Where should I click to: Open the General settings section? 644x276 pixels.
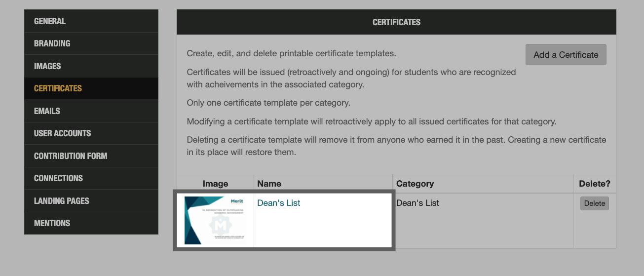(x=50, y=21)
